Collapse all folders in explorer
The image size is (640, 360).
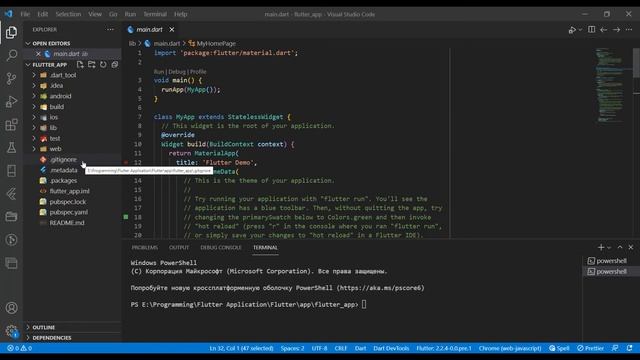115,64
